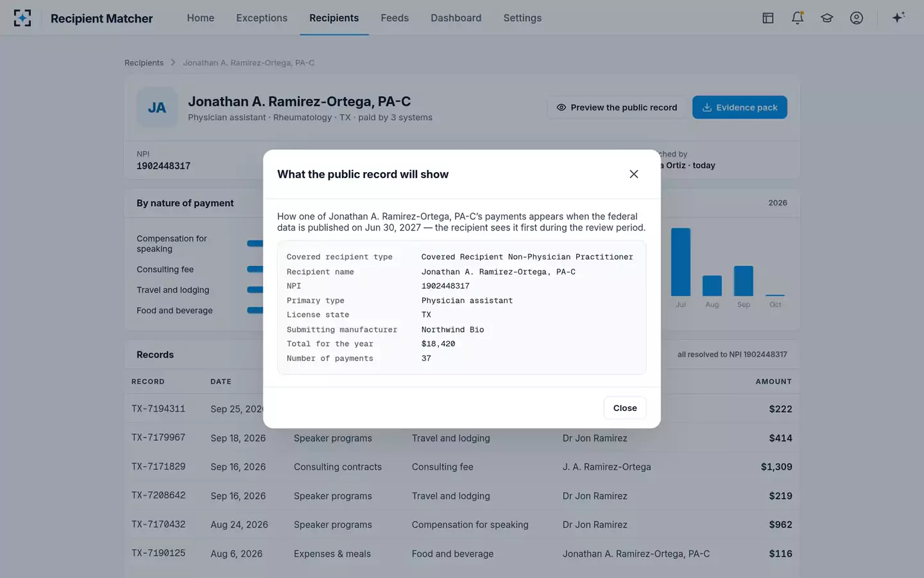Click the Northwind Bio manufacturer value

tap(453, 329)
